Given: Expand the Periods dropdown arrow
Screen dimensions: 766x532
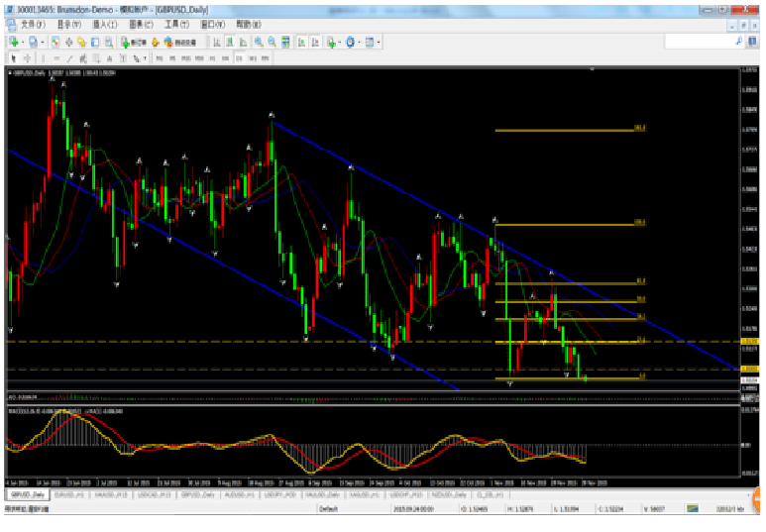Looking at the screenshot, I should [x=359, y=43].
